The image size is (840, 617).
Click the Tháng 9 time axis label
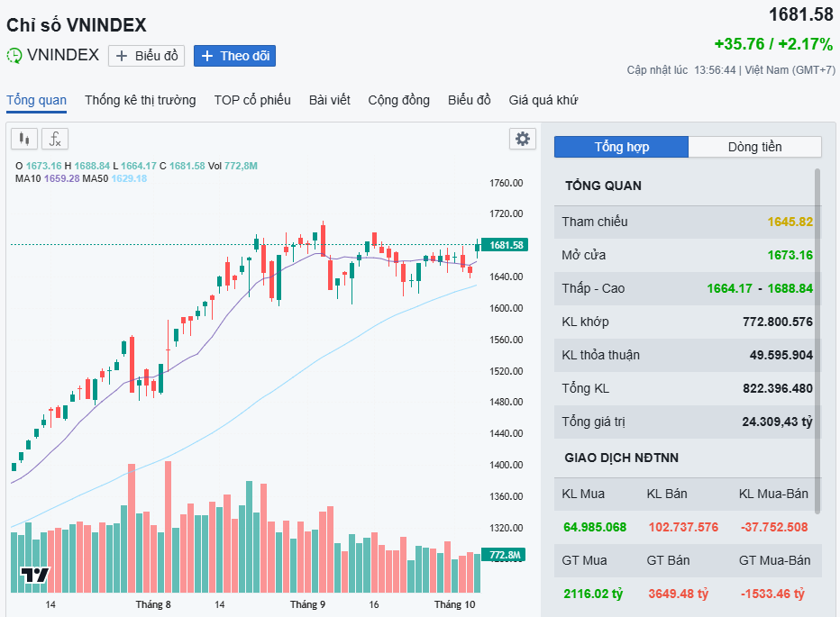pos(307,603)
